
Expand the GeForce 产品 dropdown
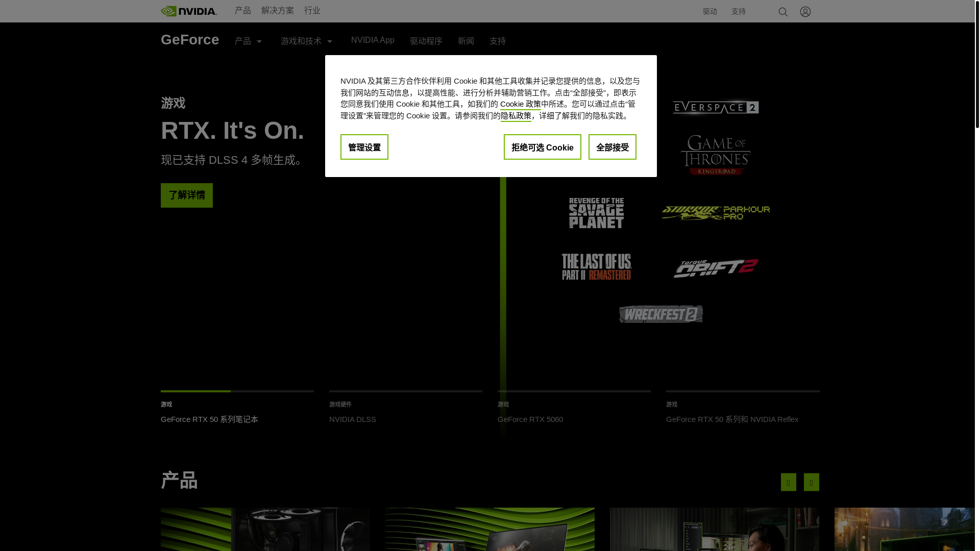coord(249,41)
